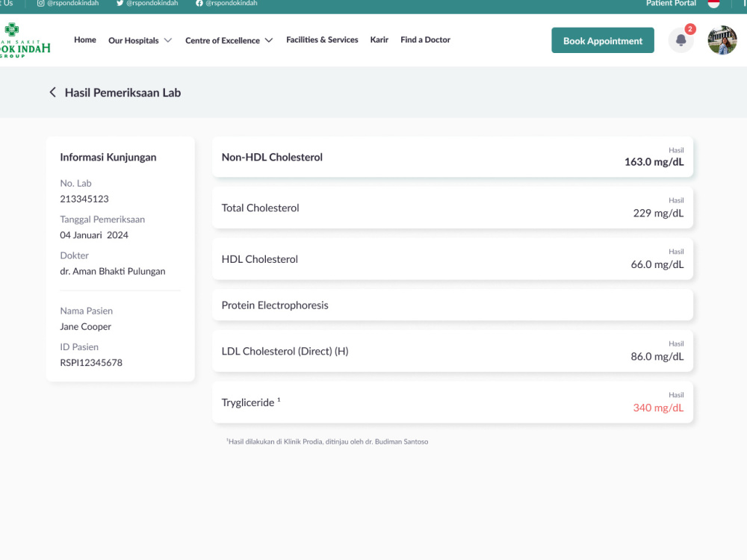The image size is (747, 560).
Task: Open the Total Cholesterol result card
Action: (453, 208)
